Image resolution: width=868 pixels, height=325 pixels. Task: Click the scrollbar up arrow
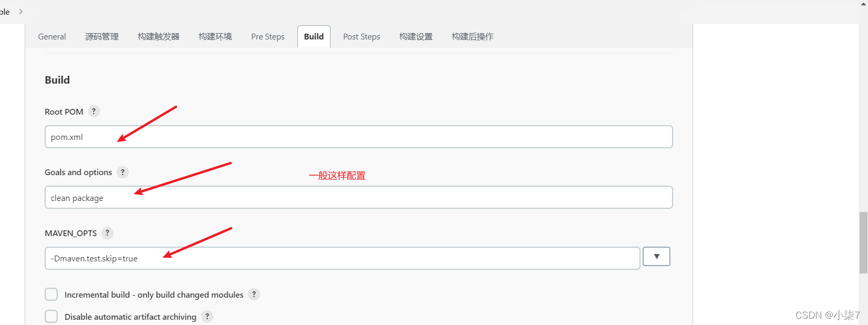(x=863, y=3)
